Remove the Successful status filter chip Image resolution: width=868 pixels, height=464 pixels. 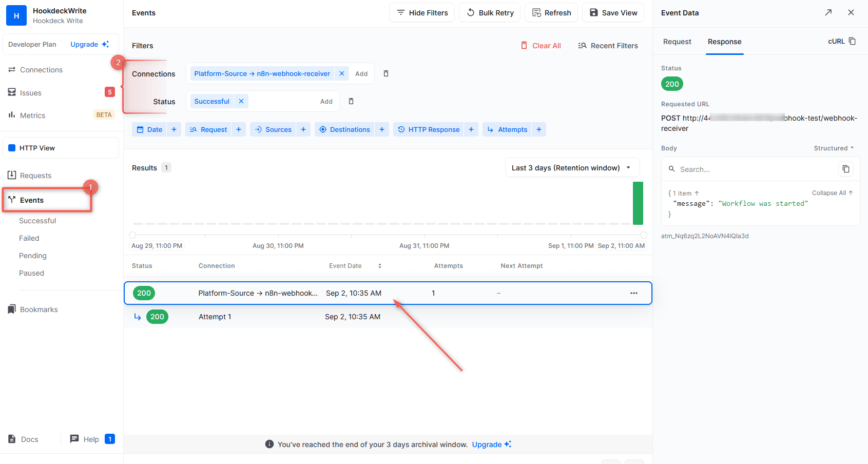241,102
